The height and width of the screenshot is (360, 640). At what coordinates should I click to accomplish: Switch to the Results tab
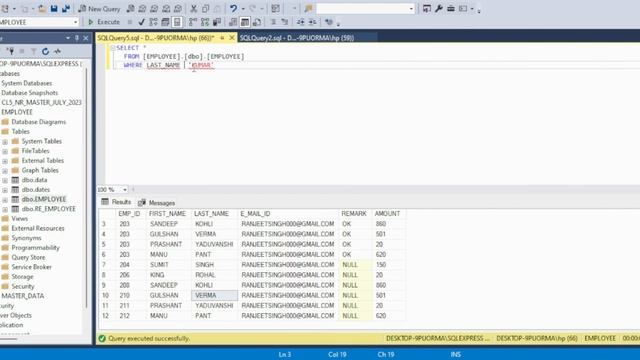[x=116, y=202]
